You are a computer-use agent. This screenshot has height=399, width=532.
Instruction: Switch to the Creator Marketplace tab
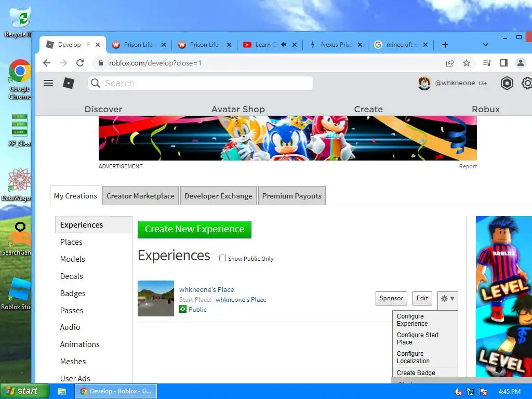click(x=140, y=196)
